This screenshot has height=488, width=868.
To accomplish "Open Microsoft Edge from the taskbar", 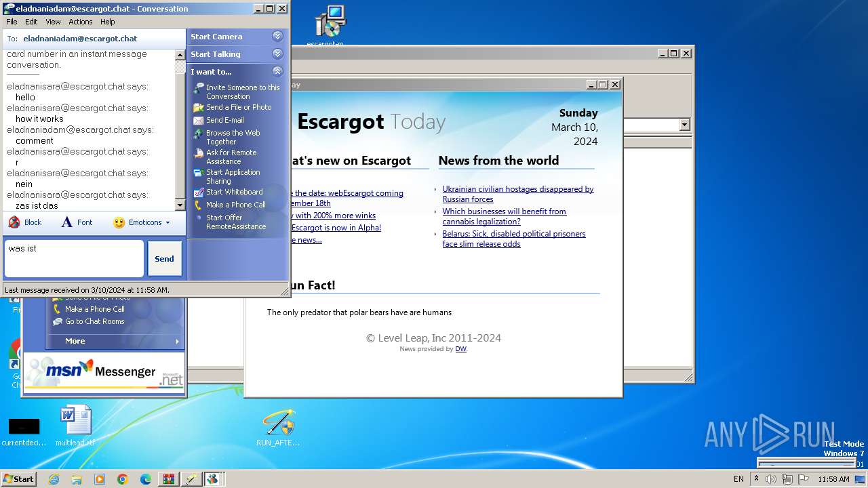I will [146, 479].
